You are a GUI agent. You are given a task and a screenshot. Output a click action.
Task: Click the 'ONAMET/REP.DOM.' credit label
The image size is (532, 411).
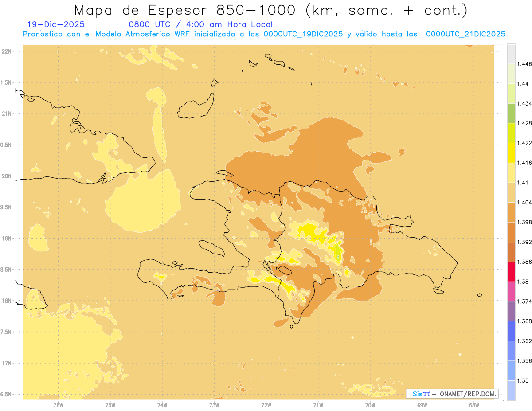click(x=469, y=394)
